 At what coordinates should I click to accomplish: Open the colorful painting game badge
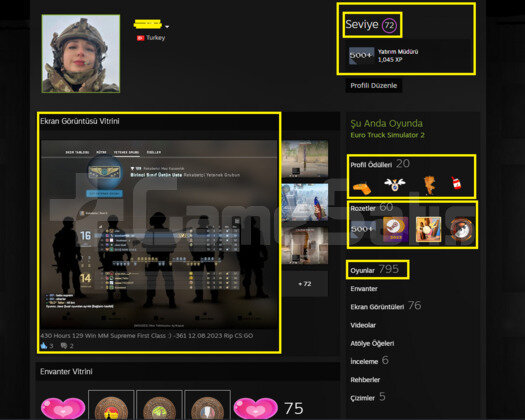point(428,229)
